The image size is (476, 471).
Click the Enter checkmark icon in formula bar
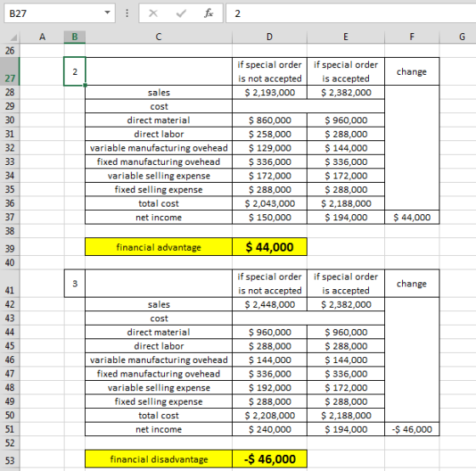pos(181,14)
